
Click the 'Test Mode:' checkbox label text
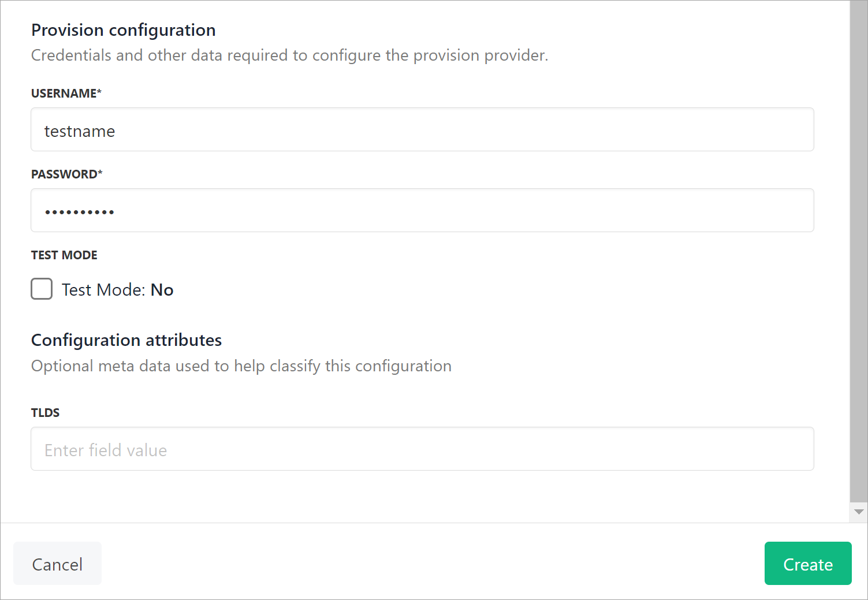point(104,290)
